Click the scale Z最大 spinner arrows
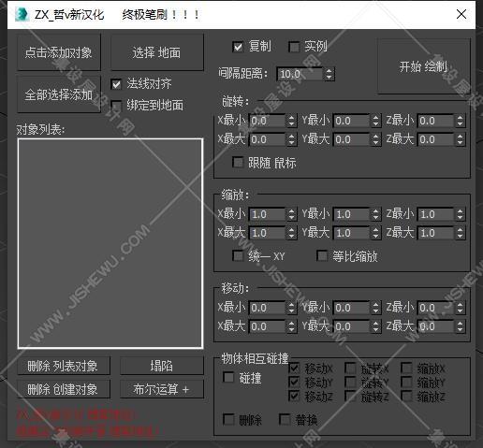483x448 pixels. click(x=460, y=233)
